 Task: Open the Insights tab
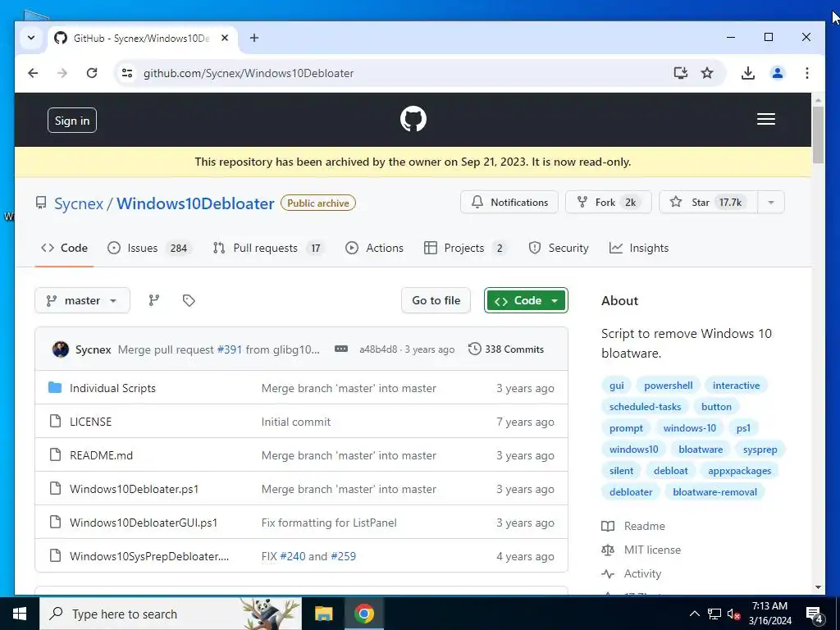(639, 248)
